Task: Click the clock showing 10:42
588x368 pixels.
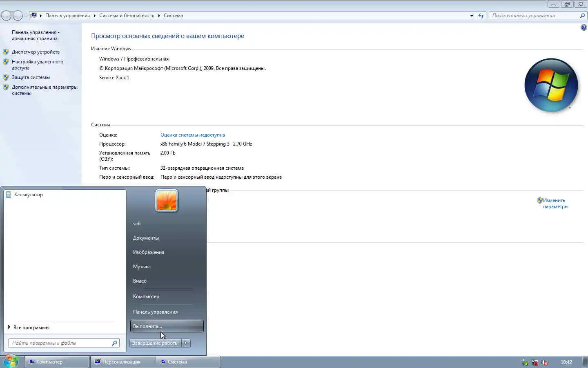Action: tap(566, 362)
